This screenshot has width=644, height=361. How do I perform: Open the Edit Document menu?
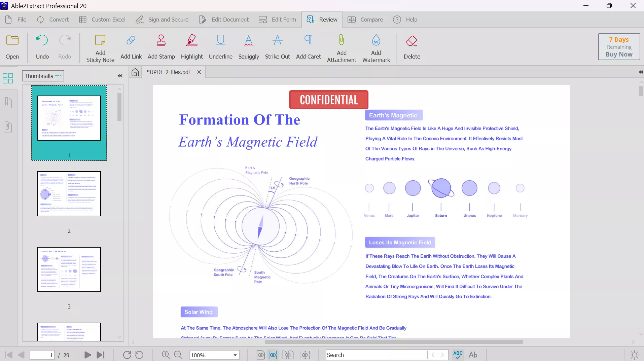pos(224,19)
